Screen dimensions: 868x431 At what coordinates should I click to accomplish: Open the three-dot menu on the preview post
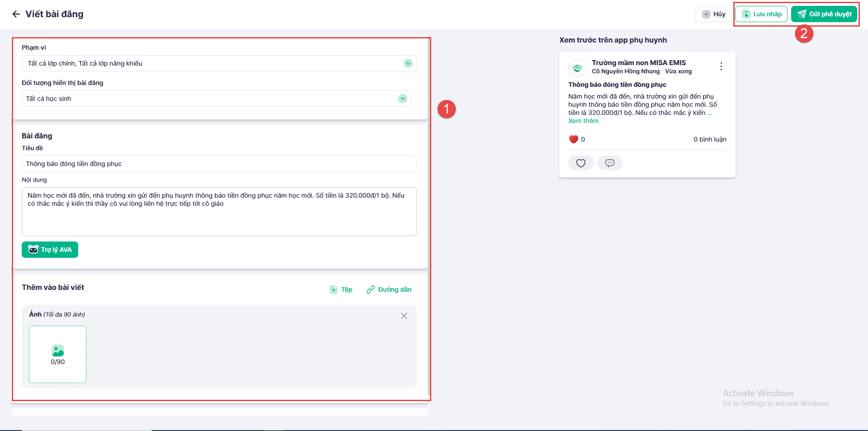(721, 66)
